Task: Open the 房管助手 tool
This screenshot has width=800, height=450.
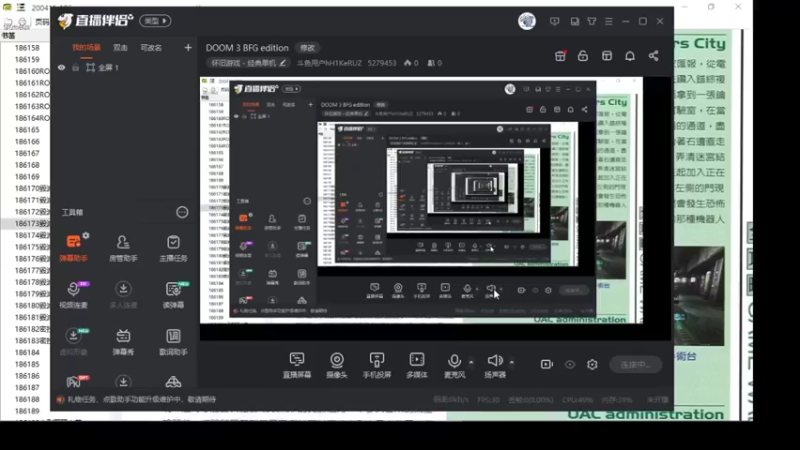Action: click(123, 248)
